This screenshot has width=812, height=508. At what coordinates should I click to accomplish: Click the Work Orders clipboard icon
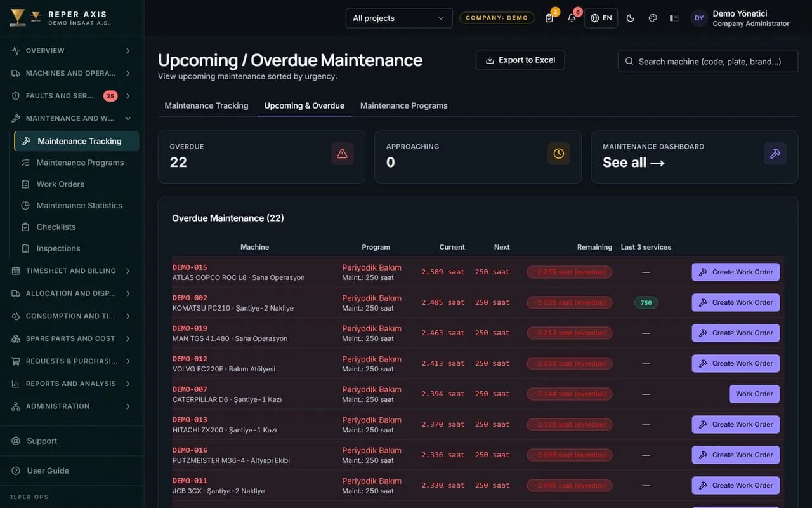pyautogui.click(x=25, y=184)
